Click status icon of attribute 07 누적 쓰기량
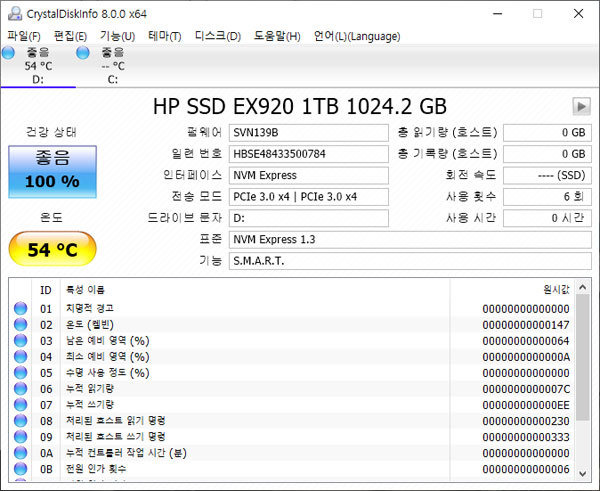This screenshot has width=600, height=491. pos(21,405)
